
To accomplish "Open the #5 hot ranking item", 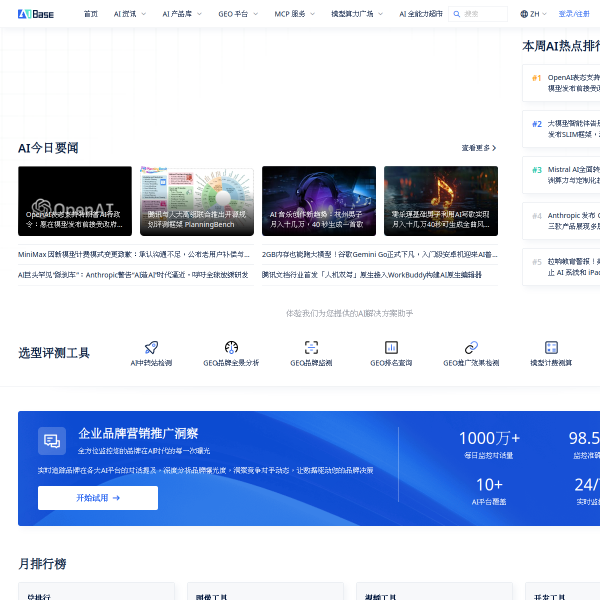I will pos(561,267).
